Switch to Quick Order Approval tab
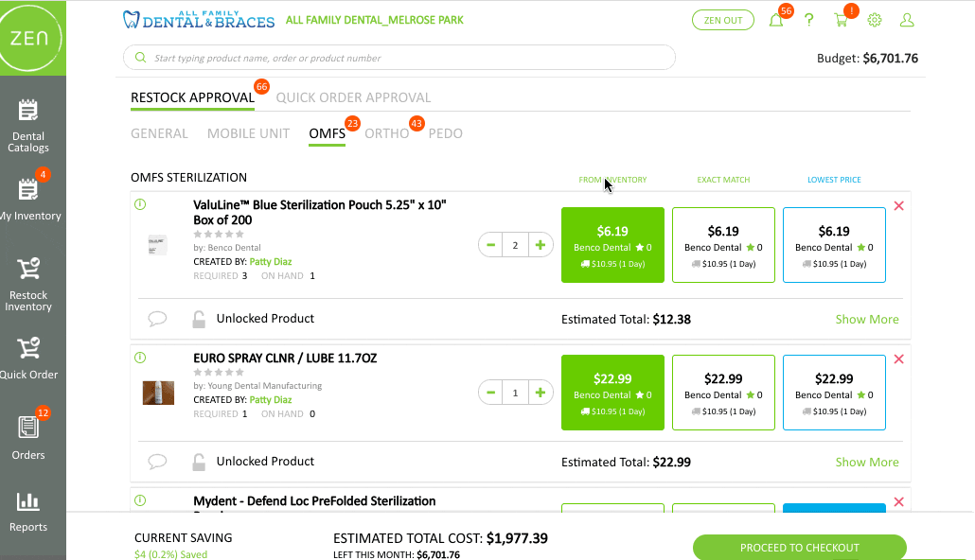 pyautogui.click(x=353, y=97)
